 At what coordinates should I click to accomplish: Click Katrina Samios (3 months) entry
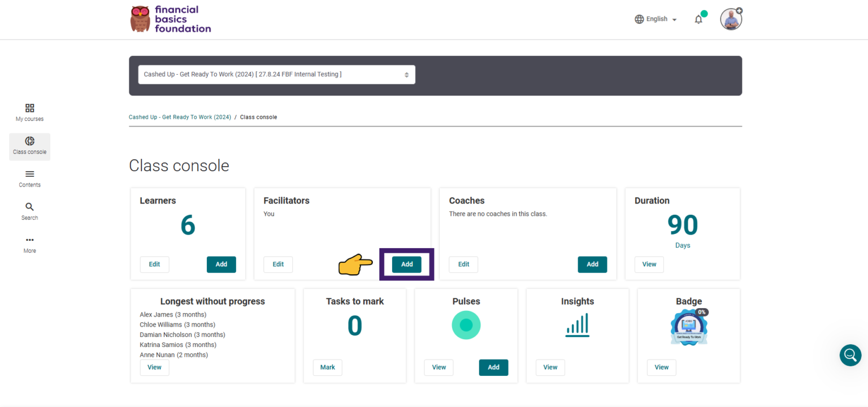point(178,345)
